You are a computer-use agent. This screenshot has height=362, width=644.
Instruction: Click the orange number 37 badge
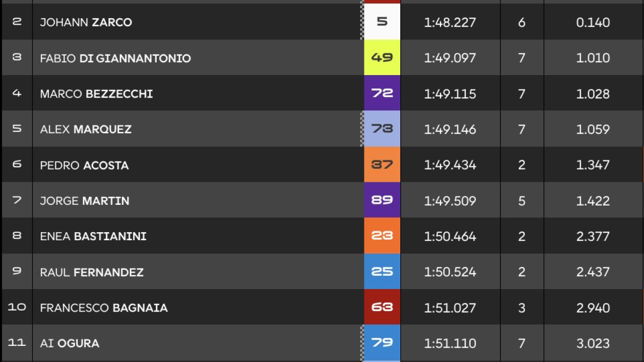coord(382,165)
